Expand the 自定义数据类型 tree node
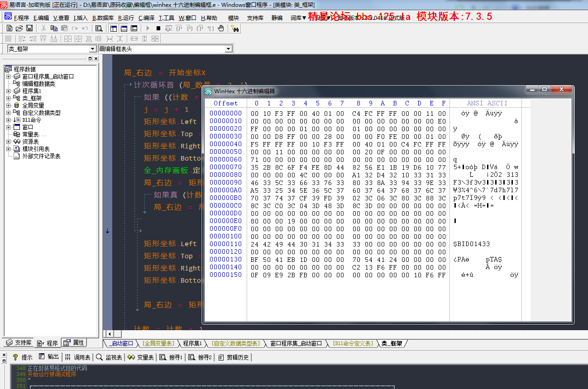 coord(9,113)
